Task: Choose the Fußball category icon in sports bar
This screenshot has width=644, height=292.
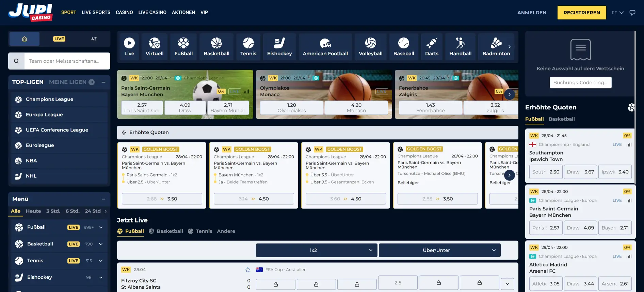Action: coord(183,47)
